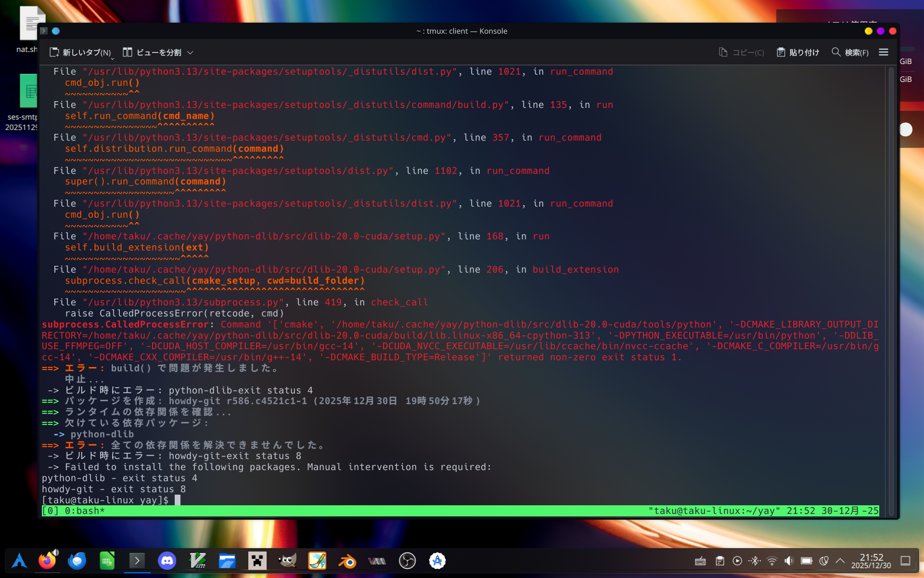Expand hidden system tray icons arrow
924x578 pixels.
click(x=840, y=561)
